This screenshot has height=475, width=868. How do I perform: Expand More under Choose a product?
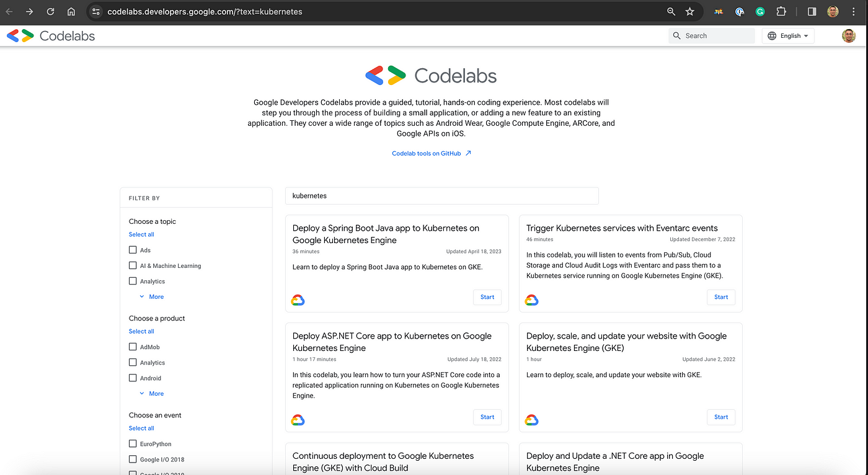[x=151, y=393]
